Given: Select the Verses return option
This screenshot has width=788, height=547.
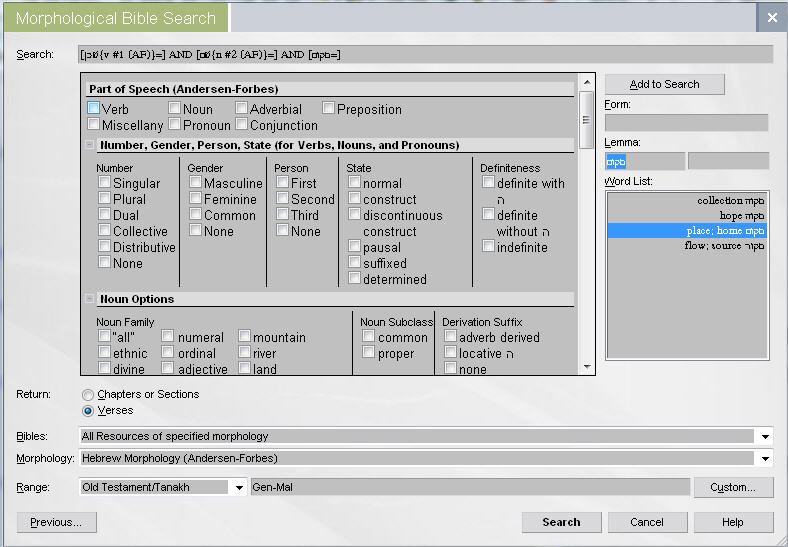Looking at the screenshot, I should point(88,411).
